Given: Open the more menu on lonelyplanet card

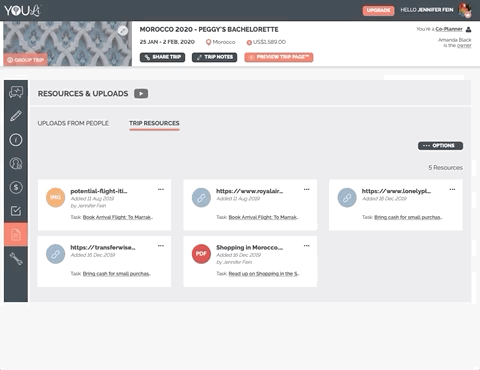Looking at the screenshot, I should pyautogui.click(x=452, y=189).
